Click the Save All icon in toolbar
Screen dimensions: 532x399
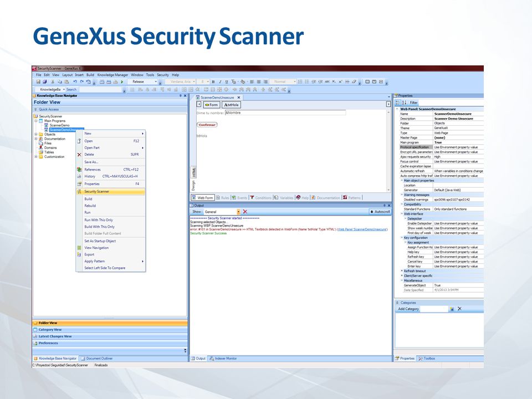(x=45, y=82)
